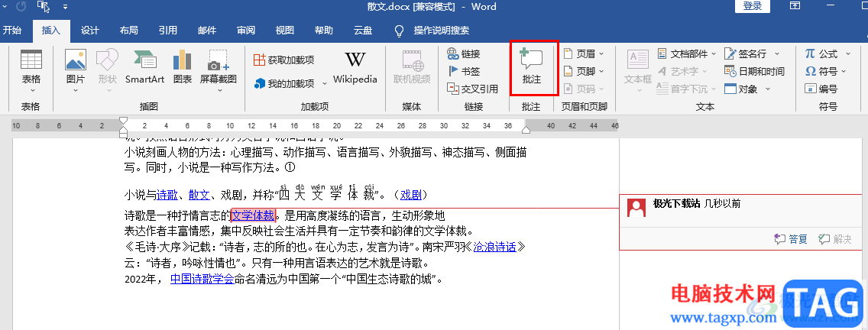The width and height of the screenshot is (868, 330).
Task: Add a new comment via 批注 button
Action: (532, 67)
